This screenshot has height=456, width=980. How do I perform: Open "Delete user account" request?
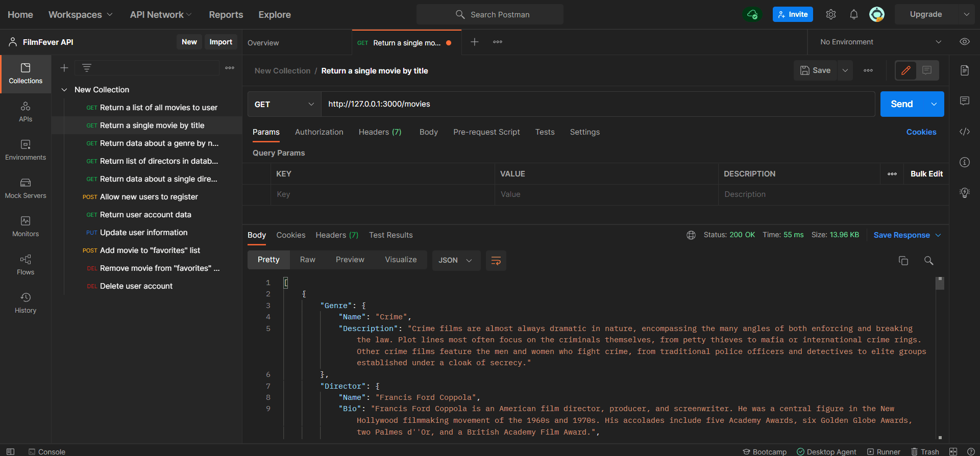point(136,286)
